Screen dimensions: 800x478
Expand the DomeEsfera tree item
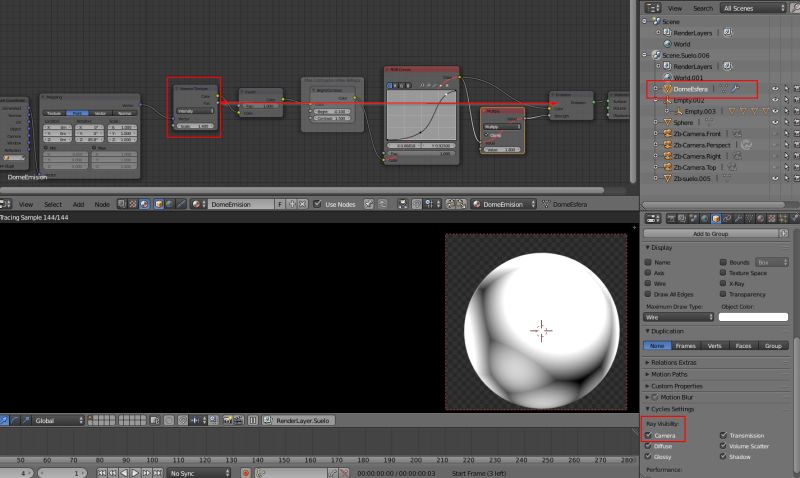coord(656,89)
